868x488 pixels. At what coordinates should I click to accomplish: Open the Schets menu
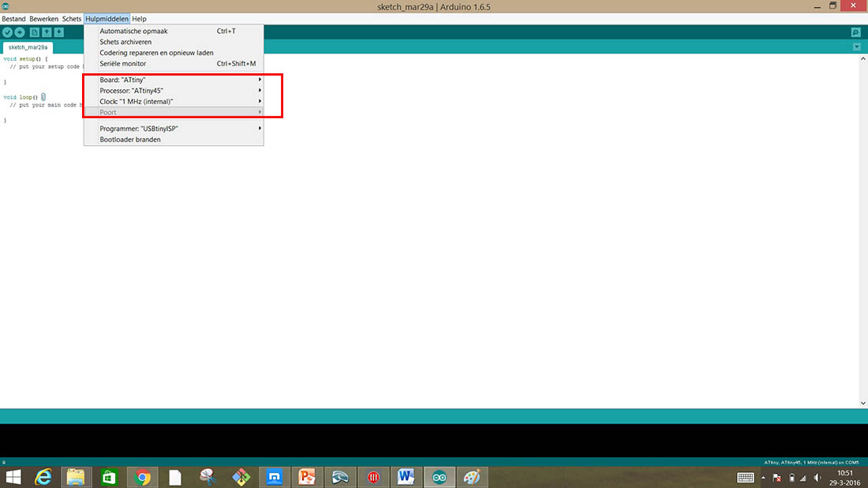(x=71, y=19)
